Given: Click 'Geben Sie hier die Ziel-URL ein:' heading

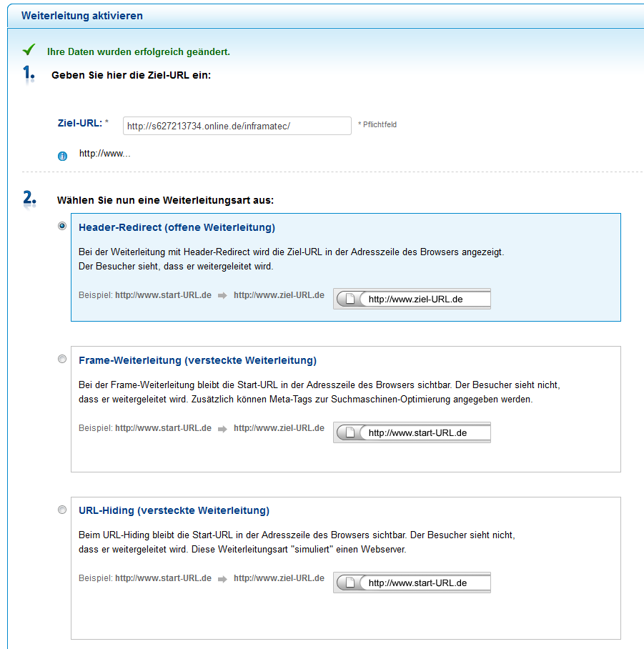Looking at the screenshot, I should [132, 75].
